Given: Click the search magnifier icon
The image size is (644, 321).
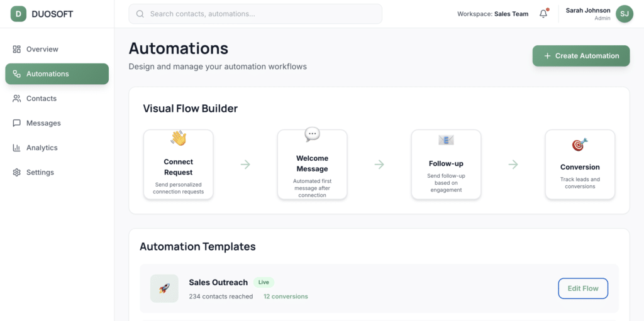Looking at the screenshot, I should (x=140, y=14).
